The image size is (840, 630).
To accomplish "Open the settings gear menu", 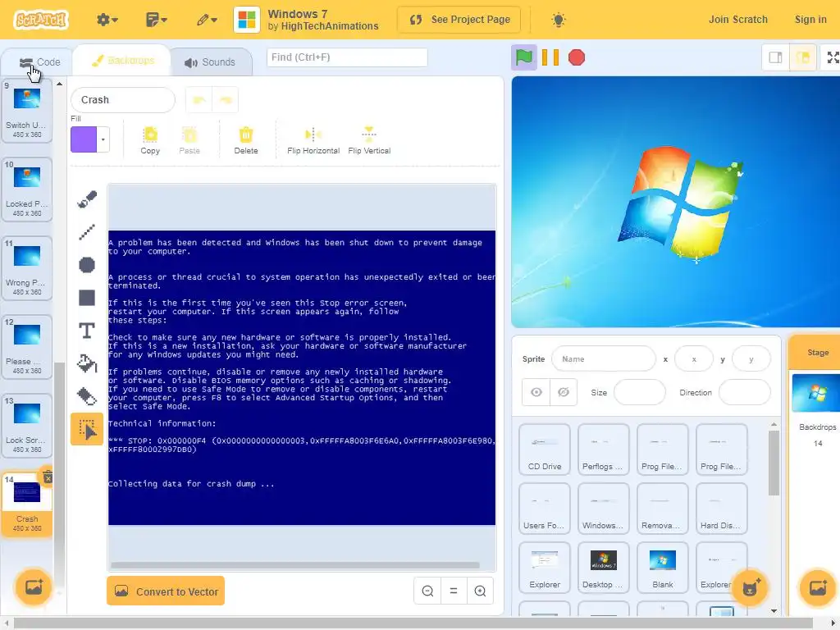I will pos(107,20).
